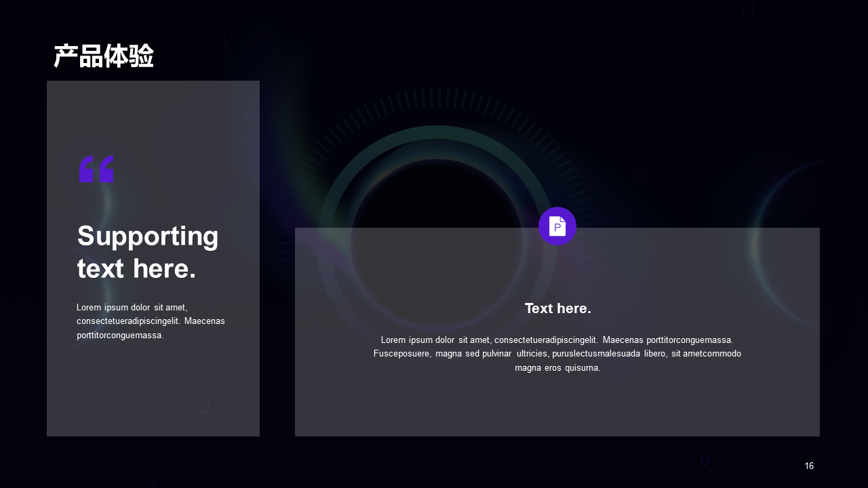Click 'text here.' second line of left heading
The height and width of the screenshot is (488, 868).
click(136, 269)
